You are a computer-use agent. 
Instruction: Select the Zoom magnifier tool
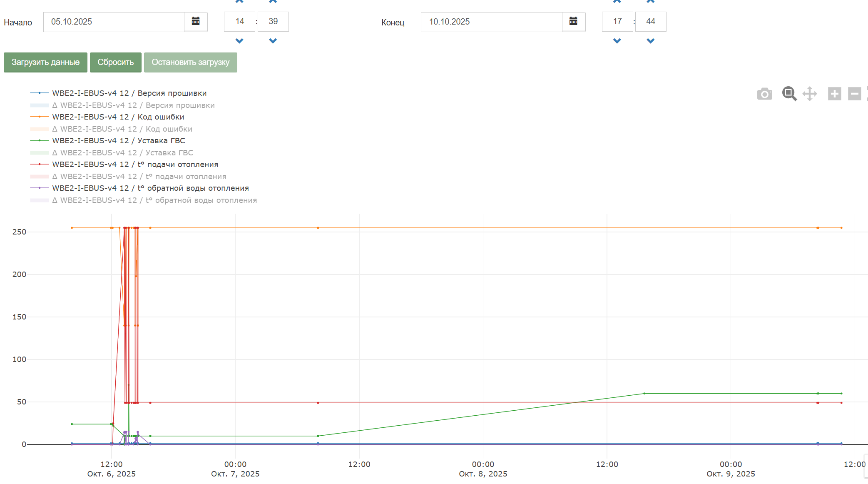[789, 94]
